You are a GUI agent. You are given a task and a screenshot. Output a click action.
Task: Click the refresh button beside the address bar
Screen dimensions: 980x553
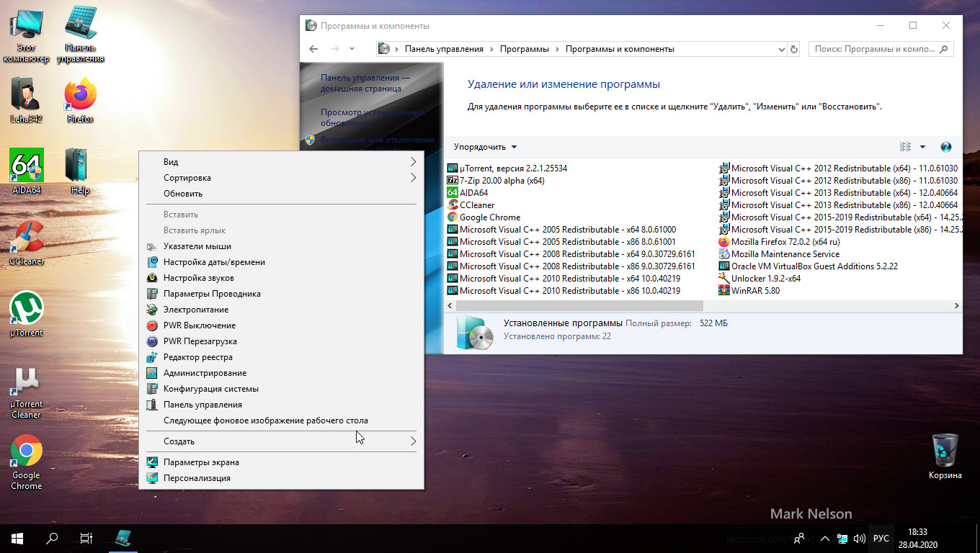pyautogui.click(x=794, y=49)
